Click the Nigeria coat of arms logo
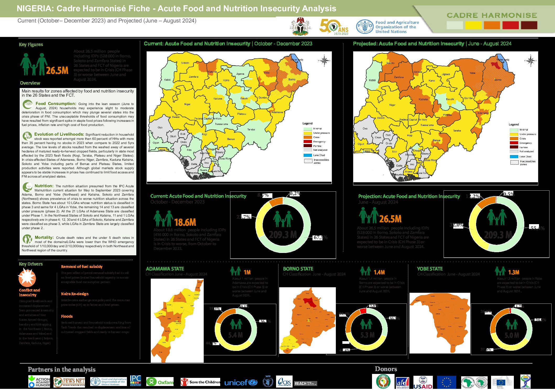This screenshot has height=392, width=555. pos(300,26)
